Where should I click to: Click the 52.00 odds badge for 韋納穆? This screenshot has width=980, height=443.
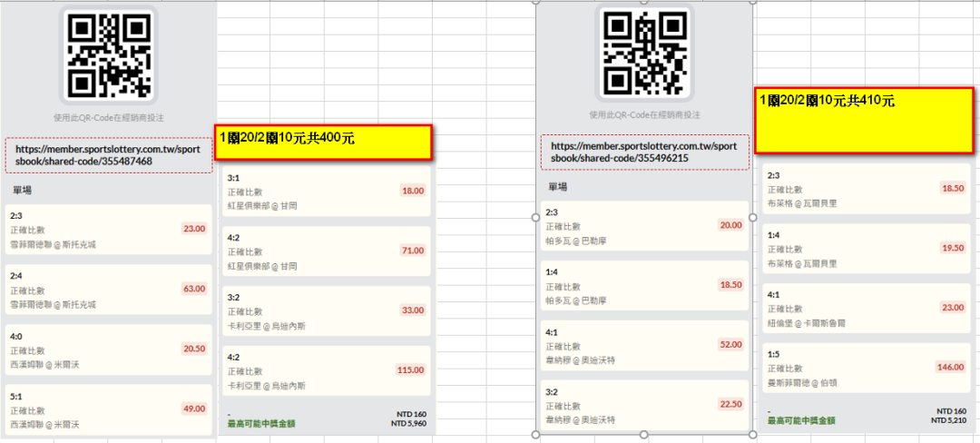point(730,344)
